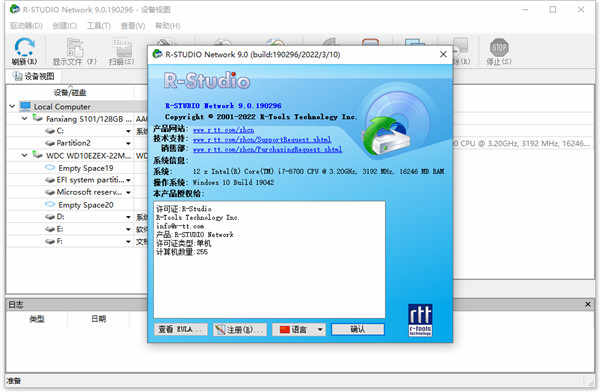This screenshot has height=392, width=600.
Task: Open the Create (创建) menu
Action: pos(65,26)
